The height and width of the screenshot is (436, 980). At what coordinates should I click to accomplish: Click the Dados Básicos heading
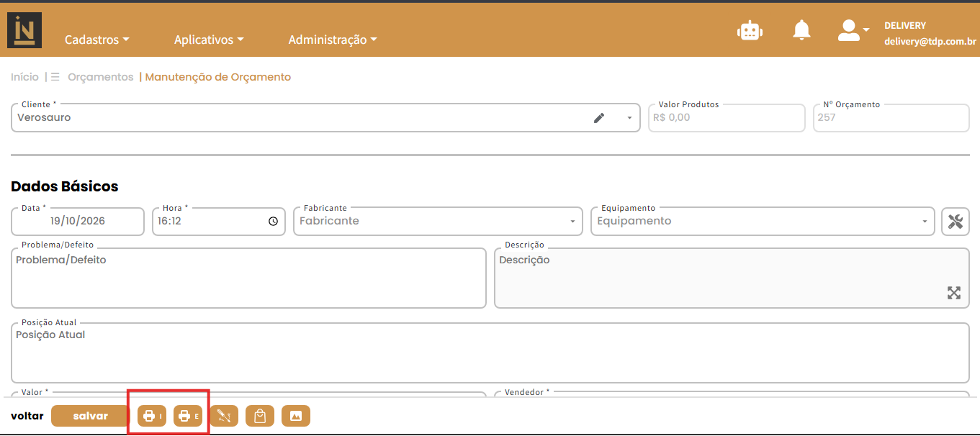[x=65, y=187]
